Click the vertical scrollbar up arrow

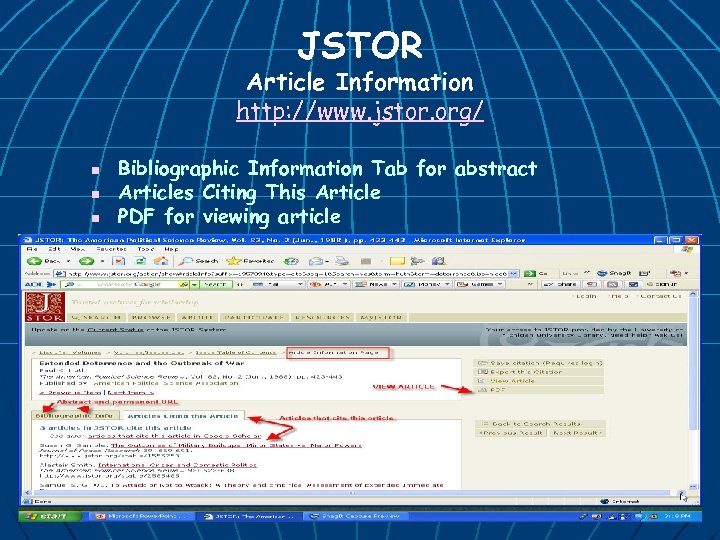[x=693, y=294]
